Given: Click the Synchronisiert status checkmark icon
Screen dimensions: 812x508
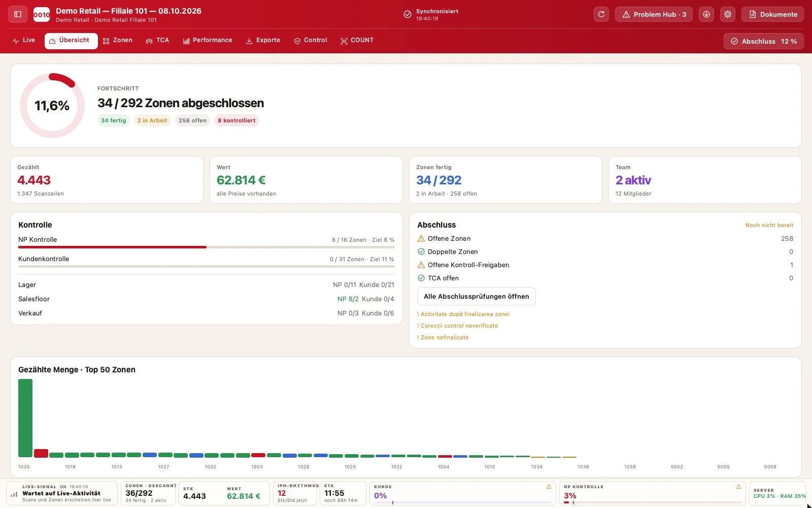Looking at the screenshot, I should (x=408, y=14).
